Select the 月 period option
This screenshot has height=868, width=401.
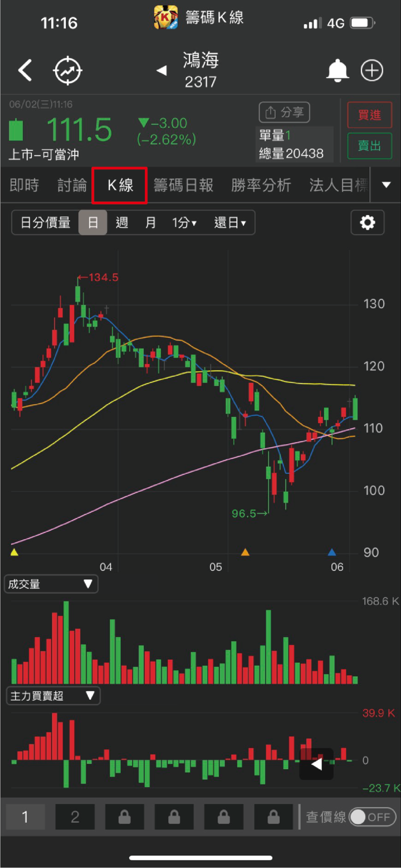pos(150,223)
